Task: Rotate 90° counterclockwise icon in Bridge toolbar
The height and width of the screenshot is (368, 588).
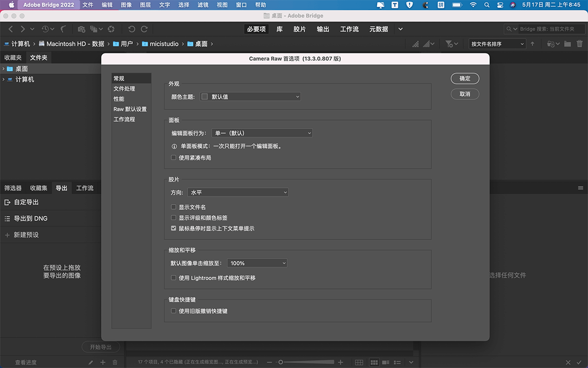Action: coord(131,29)
